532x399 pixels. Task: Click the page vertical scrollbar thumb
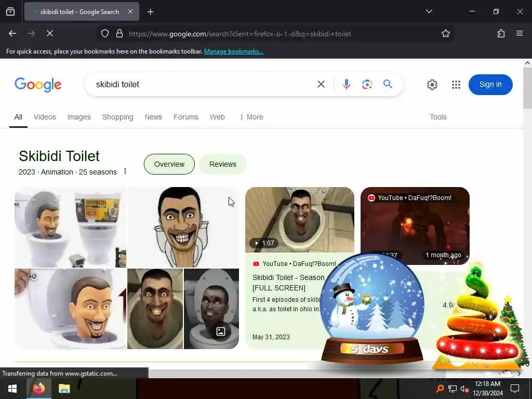tap(527, 88)
